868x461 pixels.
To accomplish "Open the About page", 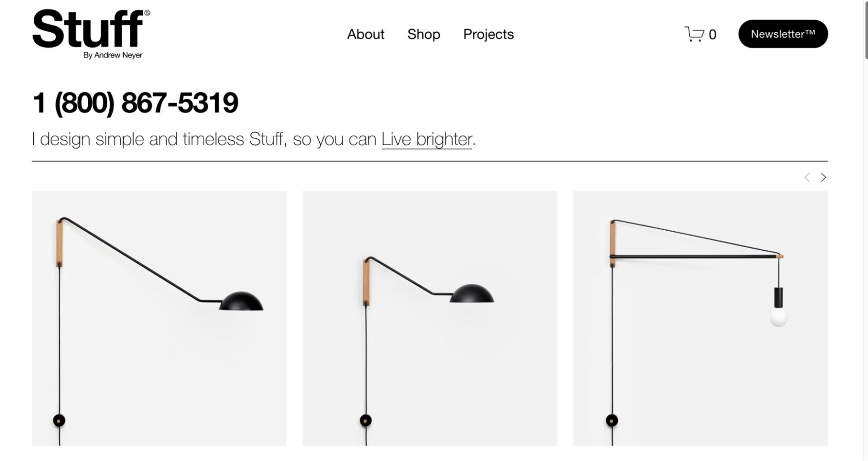I will click(x=365, y=34).
